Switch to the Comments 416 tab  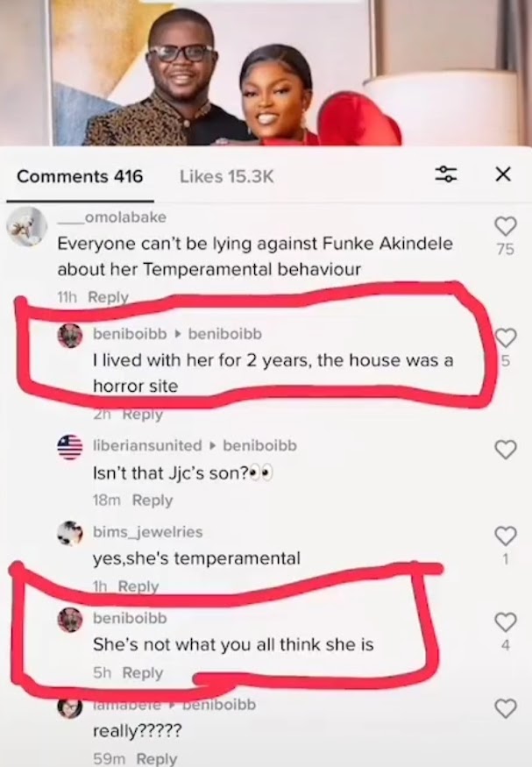(80, 176)
